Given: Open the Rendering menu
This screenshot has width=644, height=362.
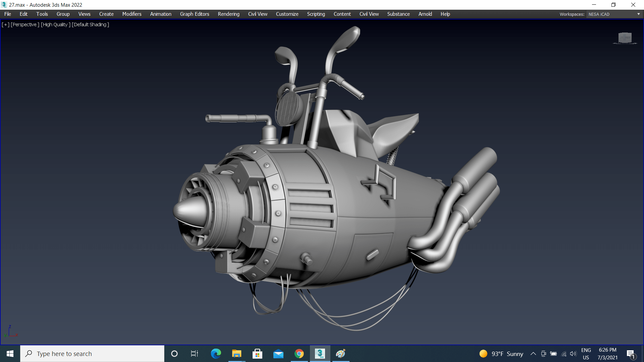Looking at the screenshot, I should click(228, 14).
